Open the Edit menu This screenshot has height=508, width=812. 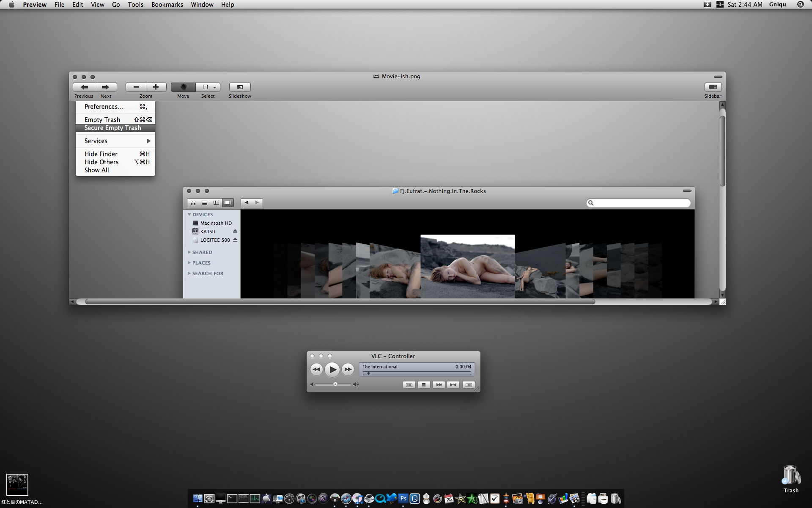click(x=77, y=5)
